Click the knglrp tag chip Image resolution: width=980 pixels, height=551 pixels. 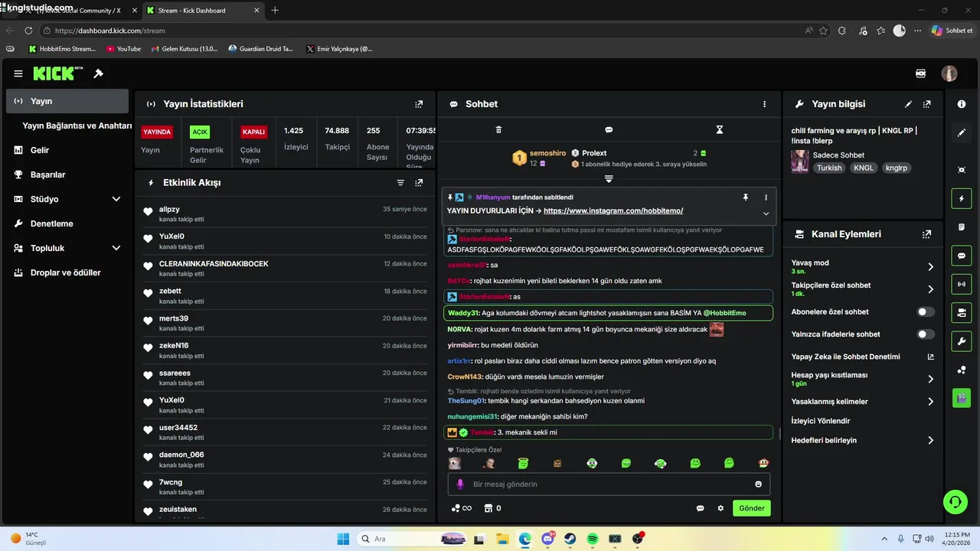(x=897, y=168)
